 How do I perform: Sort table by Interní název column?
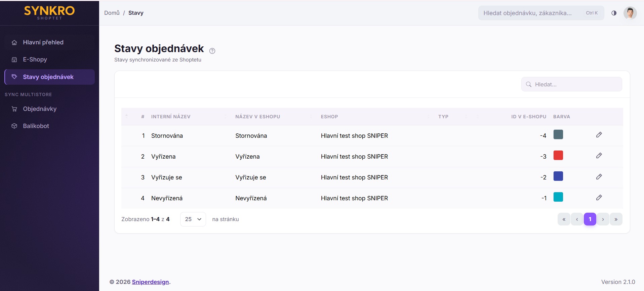tap(171, 117)
